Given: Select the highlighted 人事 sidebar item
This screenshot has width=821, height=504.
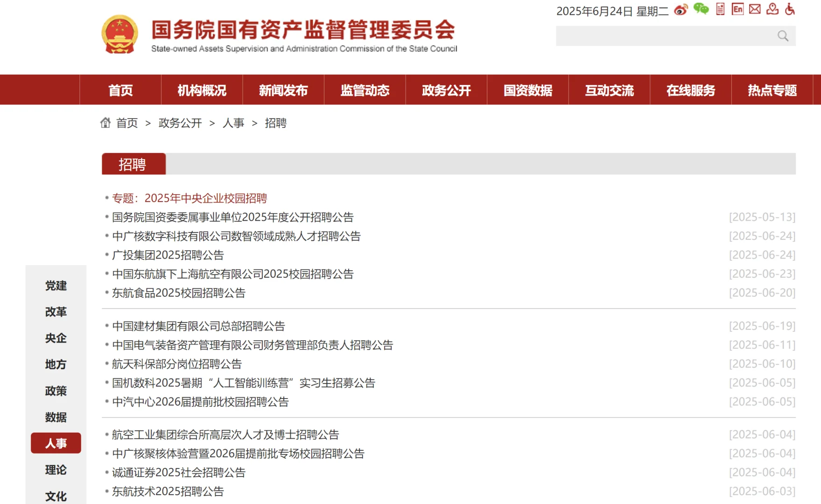Looking at the screenshot, I should 56,443.
